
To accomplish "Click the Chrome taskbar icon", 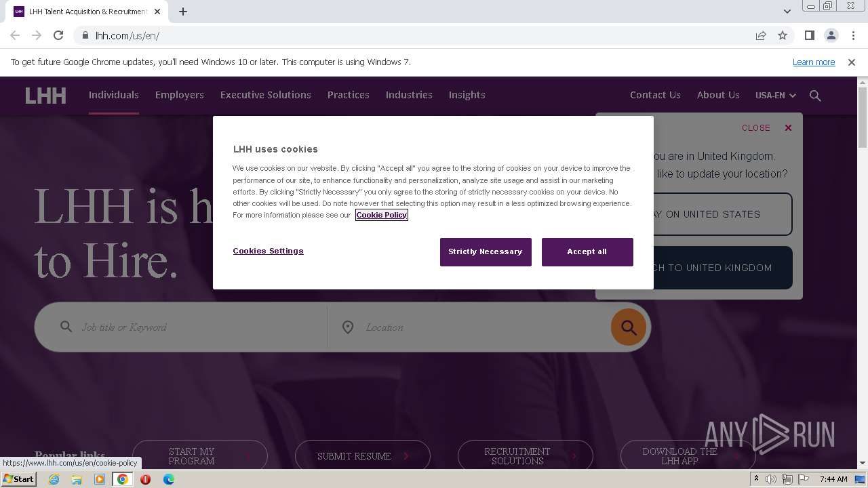I will (123, 479).
